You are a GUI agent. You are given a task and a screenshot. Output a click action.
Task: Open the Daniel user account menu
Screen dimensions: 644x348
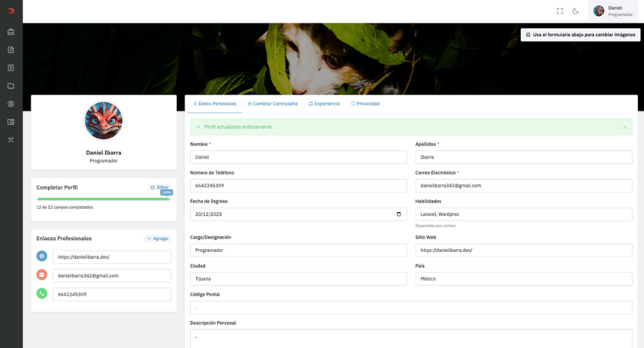coord(613,11)
